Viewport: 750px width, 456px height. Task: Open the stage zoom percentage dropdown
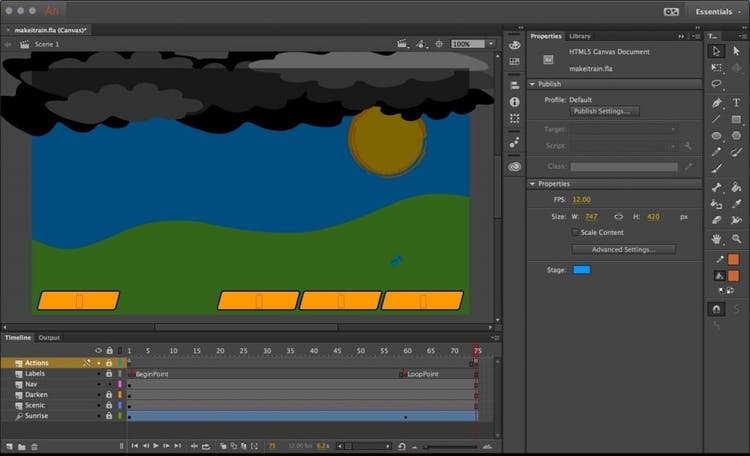(x=490, y=44)
